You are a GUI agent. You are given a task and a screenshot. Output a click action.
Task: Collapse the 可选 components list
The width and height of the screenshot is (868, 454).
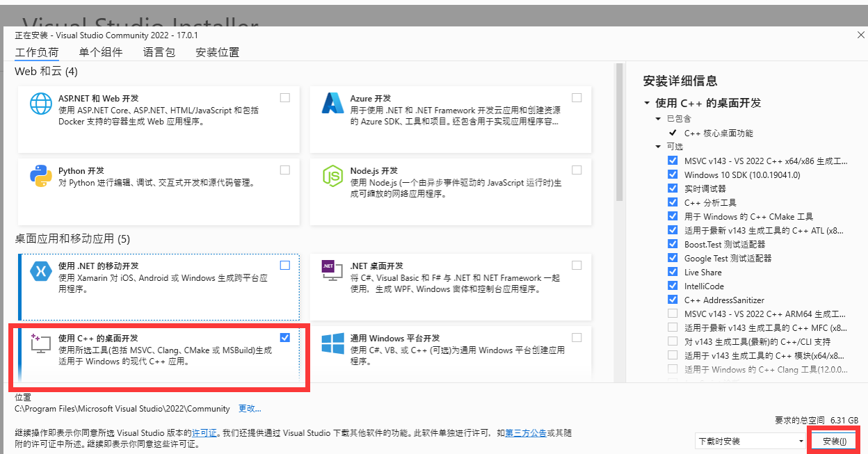pos(659,147)
